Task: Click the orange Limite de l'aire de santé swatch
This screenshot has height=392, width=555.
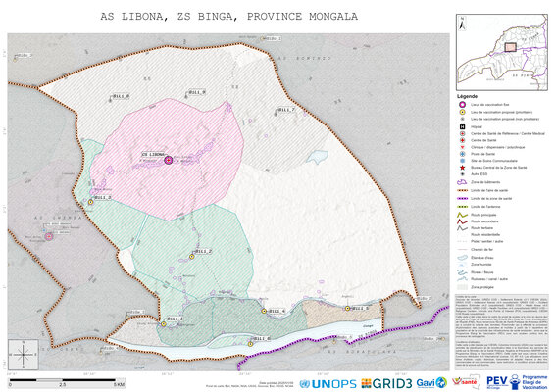Action: tap(462, 190)
